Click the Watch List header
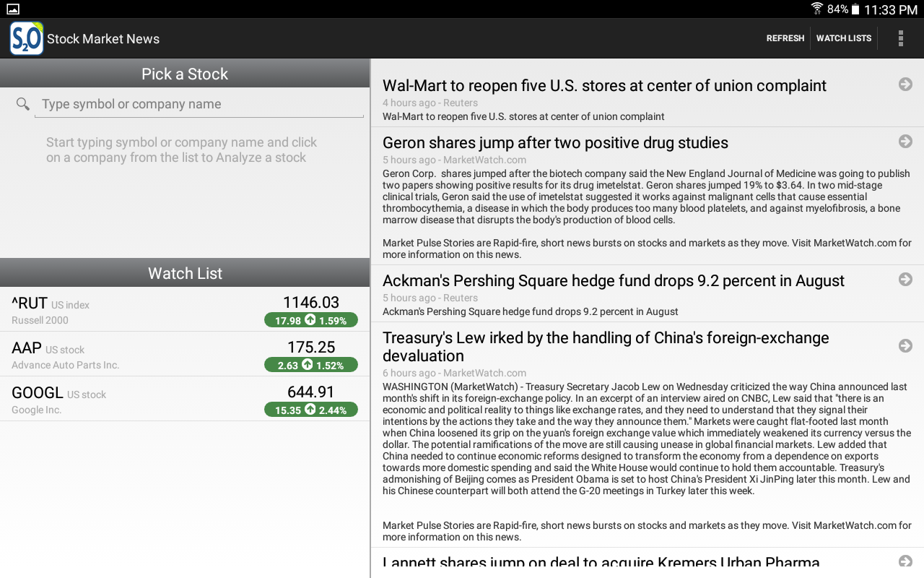Viewport: 924px width, 578px height. (185, 273)
